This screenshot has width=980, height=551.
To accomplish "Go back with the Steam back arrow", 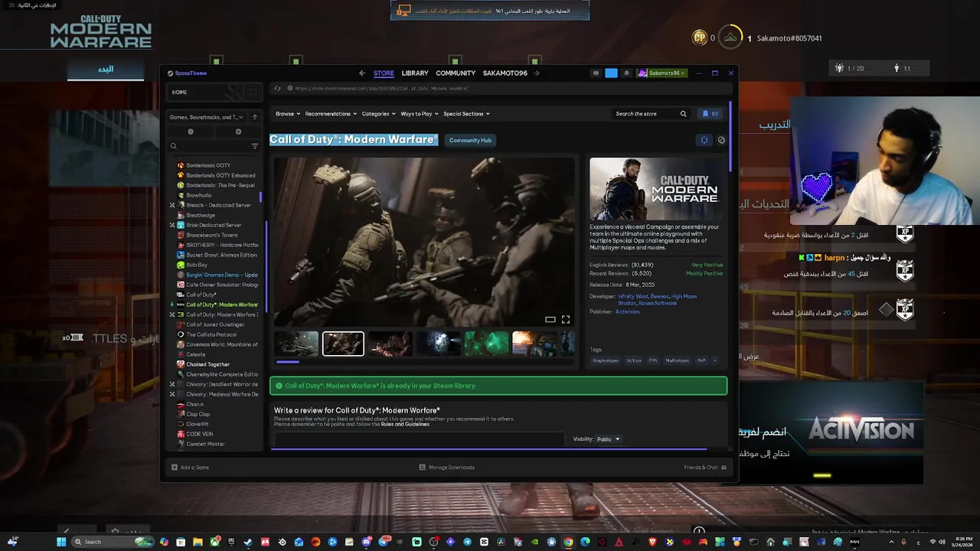I will [362, 73].
